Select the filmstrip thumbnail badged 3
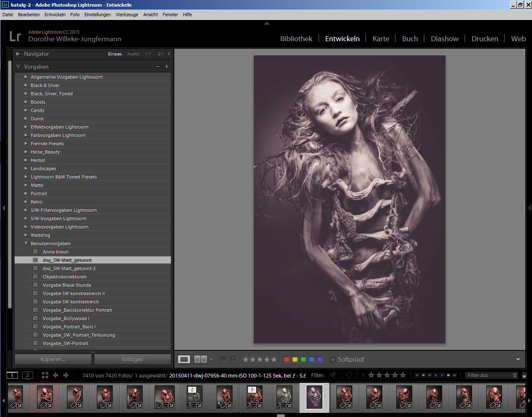This screenshot has width=532, height=417. click(x=254, y=397)
